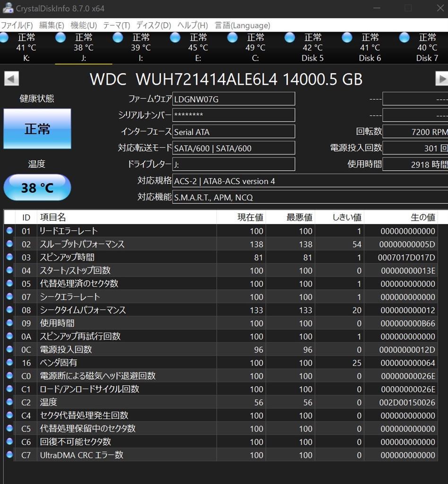Click status icon for 07 シークエラーレート
The image size is (448, 484).
(9, 296)
